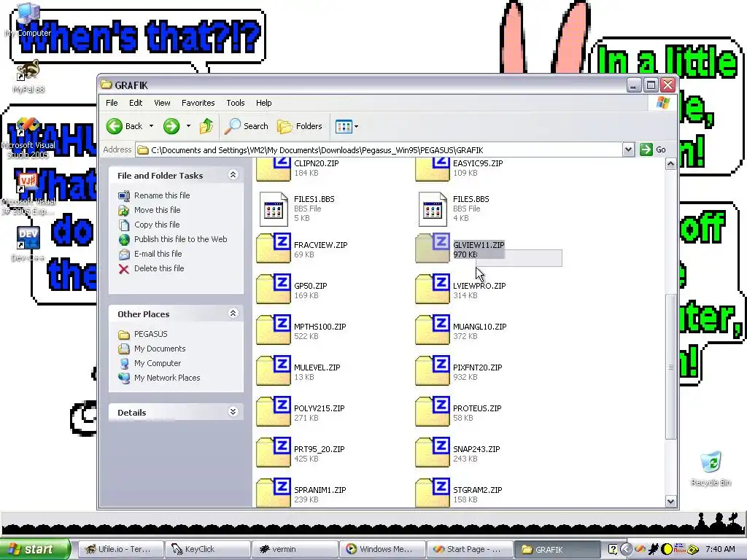
Task: Click Rename this file
Action: 162,195
